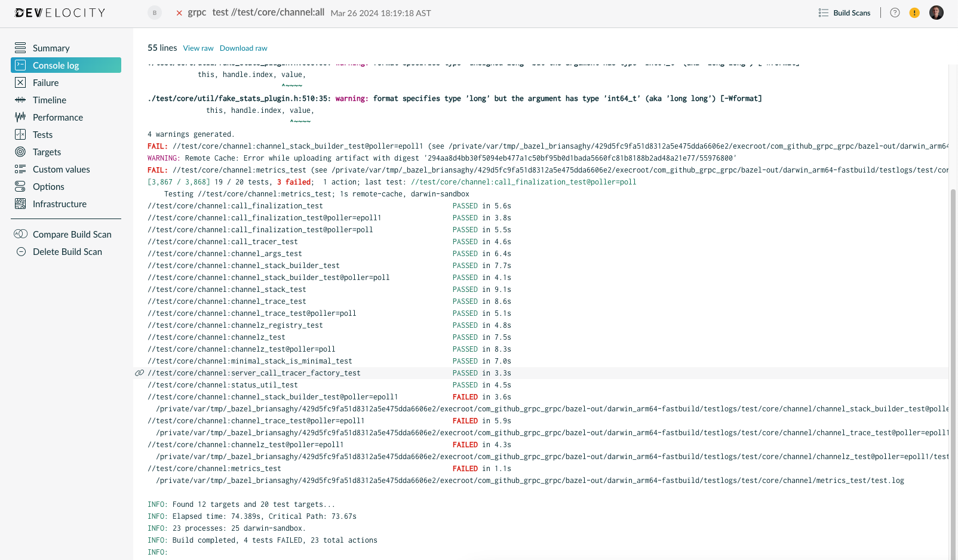Click the Performance waveform icon
The image size is (958, 560).
tap(20, 117)
